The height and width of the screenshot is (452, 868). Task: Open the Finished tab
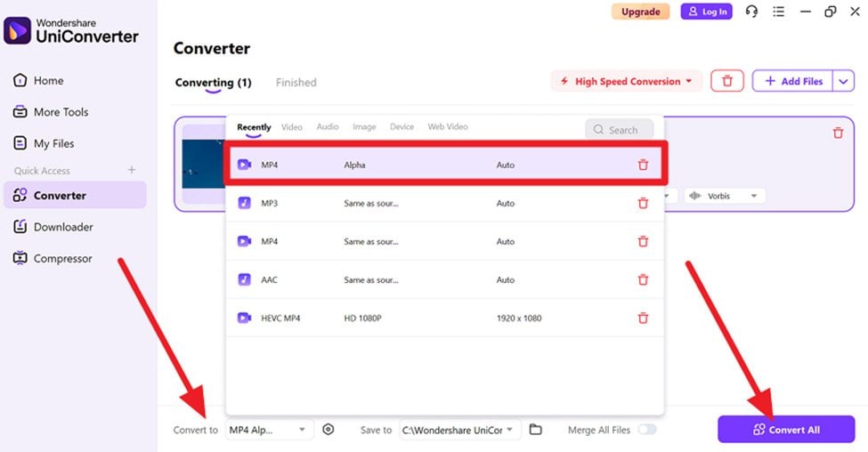[296, 83]
